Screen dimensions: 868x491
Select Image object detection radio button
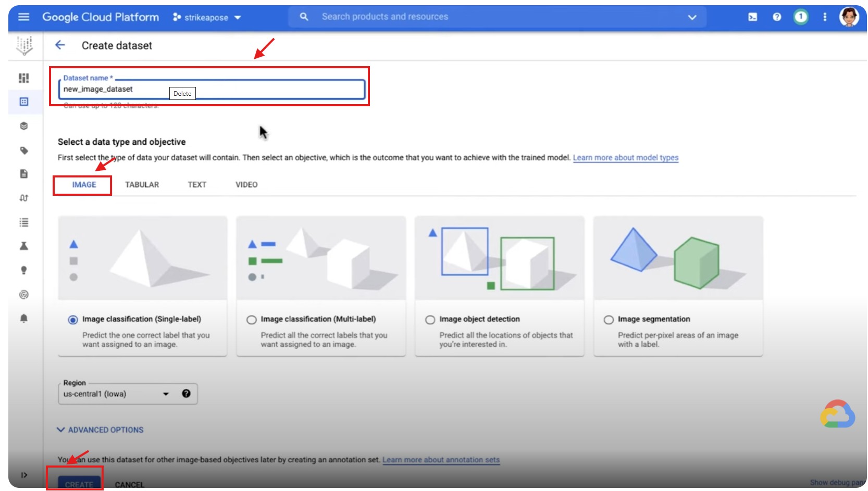point(430,320)
